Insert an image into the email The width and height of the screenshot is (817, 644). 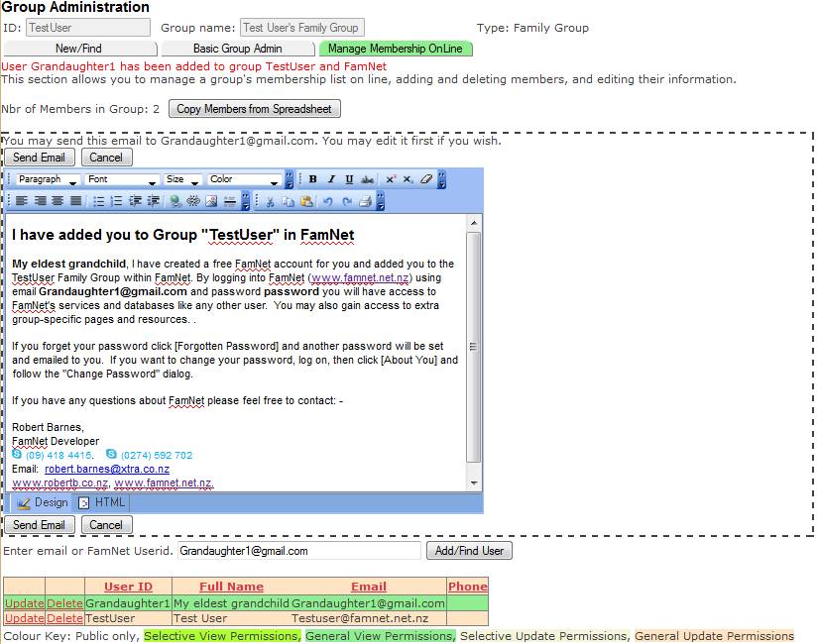[x=211, y=201]
